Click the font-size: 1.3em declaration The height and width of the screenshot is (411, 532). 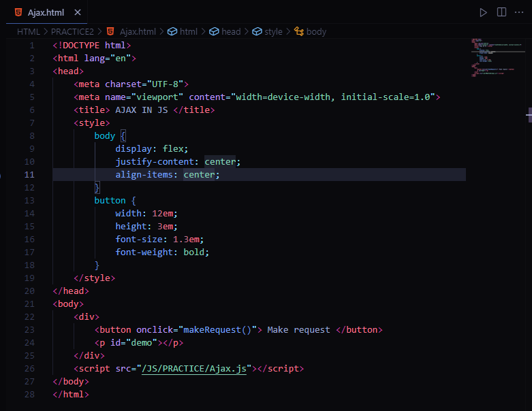(x=159, y=240)
